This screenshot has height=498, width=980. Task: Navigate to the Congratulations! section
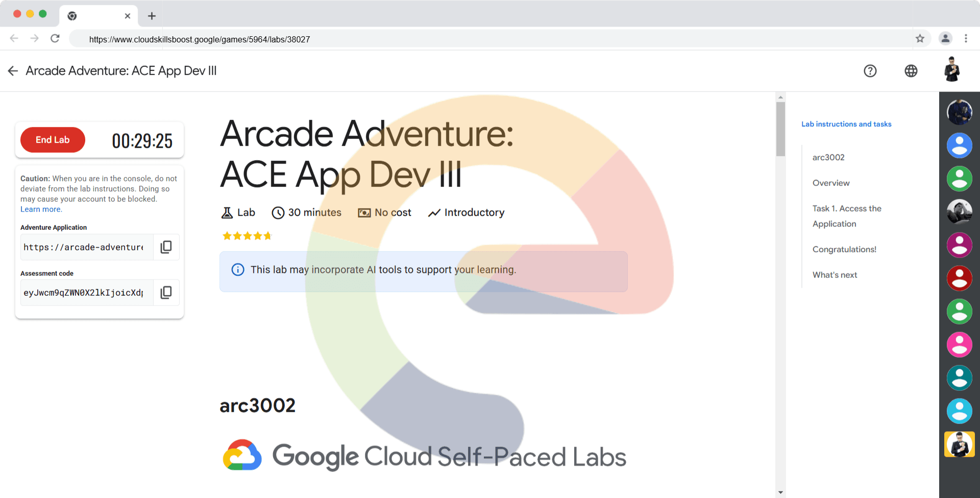coord(844,249)
